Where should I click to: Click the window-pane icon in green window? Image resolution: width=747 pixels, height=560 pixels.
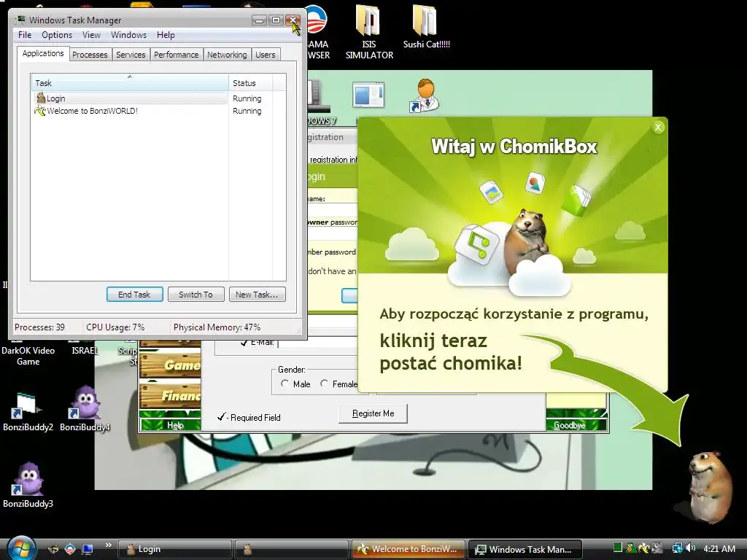click(x=368, y=94)
